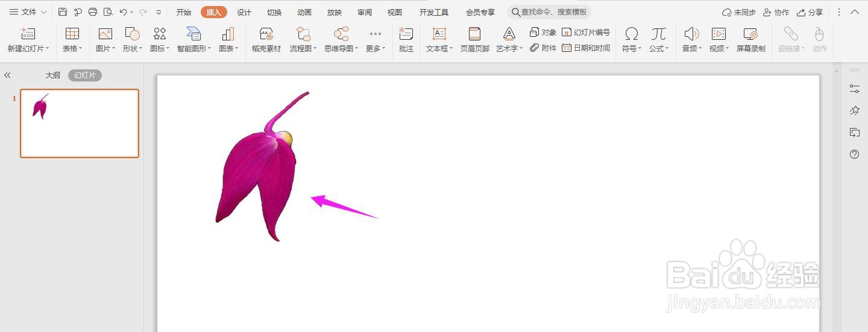
Task: Open the Member Exclusive (会员专享) tab
Action: [480, 12]
